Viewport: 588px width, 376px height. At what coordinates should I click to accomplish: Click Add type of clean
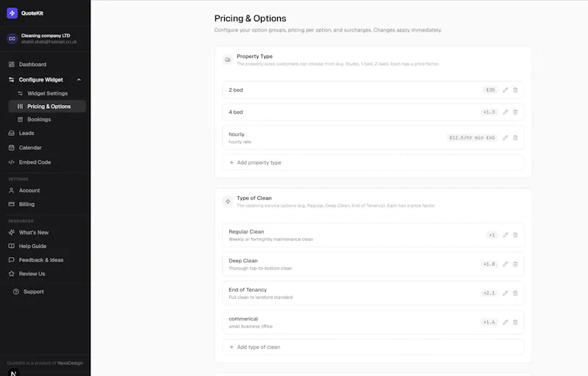pyautogui.click(x=373, y=347)
